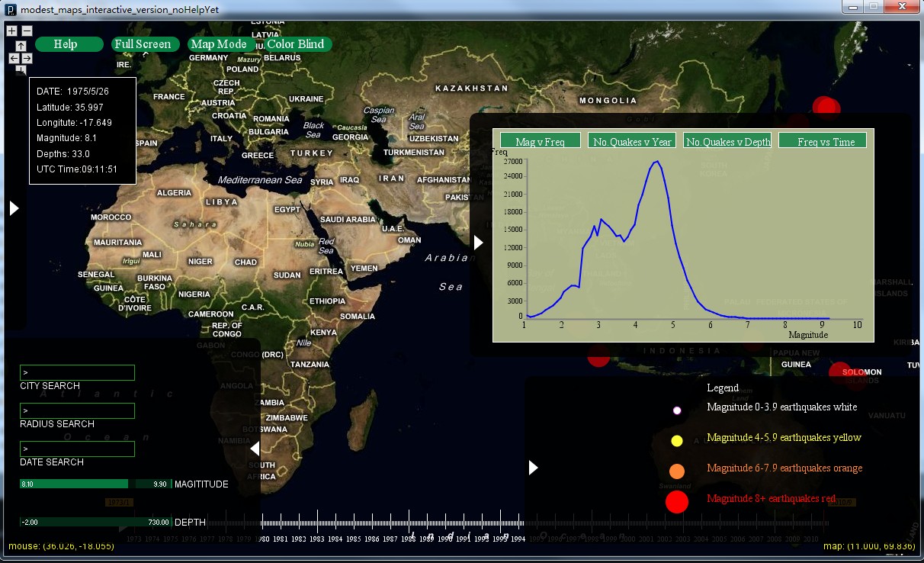Pan the map left with the left arrow

14,58
